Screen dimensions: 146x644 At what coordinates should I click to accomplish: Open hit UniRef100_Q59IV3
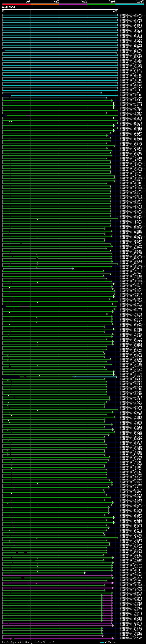click(131, 48)
